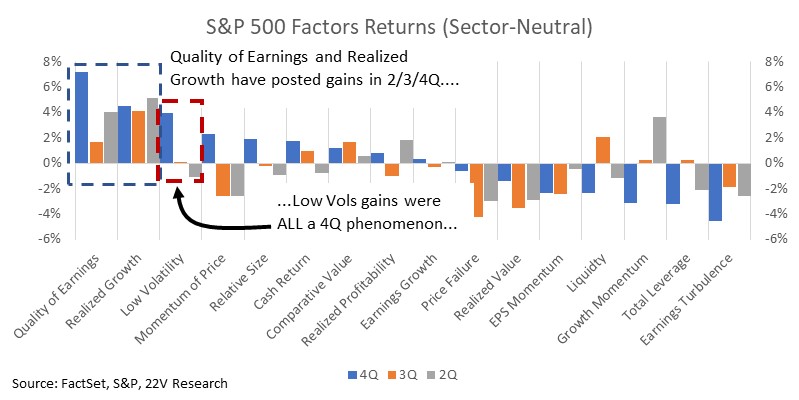Select the blue Earnings Turbulence 4Q bar

pyautogui.click(x=715, y=192)
